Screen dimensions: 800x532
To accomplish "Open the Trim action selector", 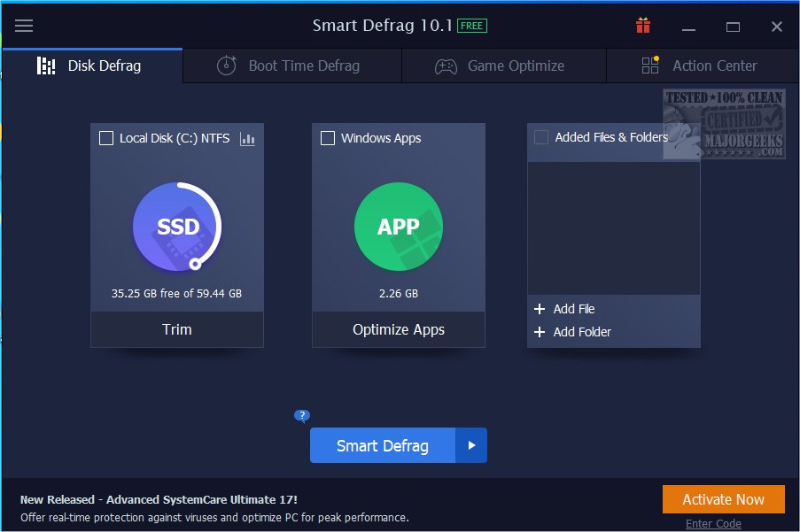I will (x=177, y=329).
